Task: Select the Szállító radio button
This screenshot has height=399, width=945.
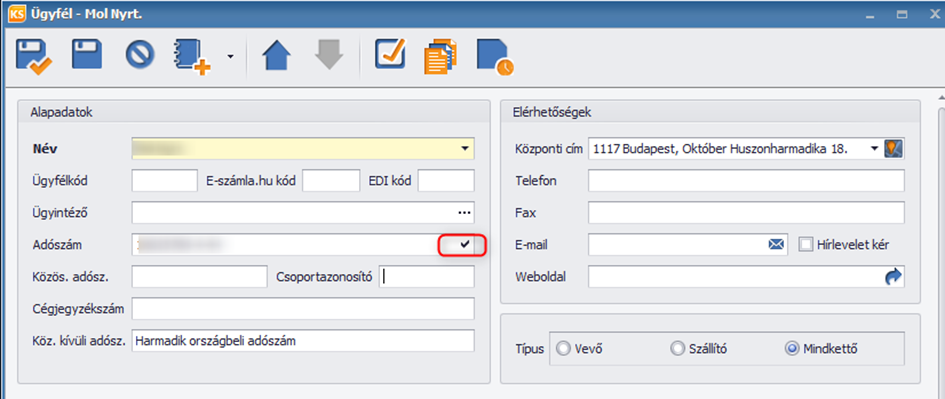Action: click(x=678, y=348)
